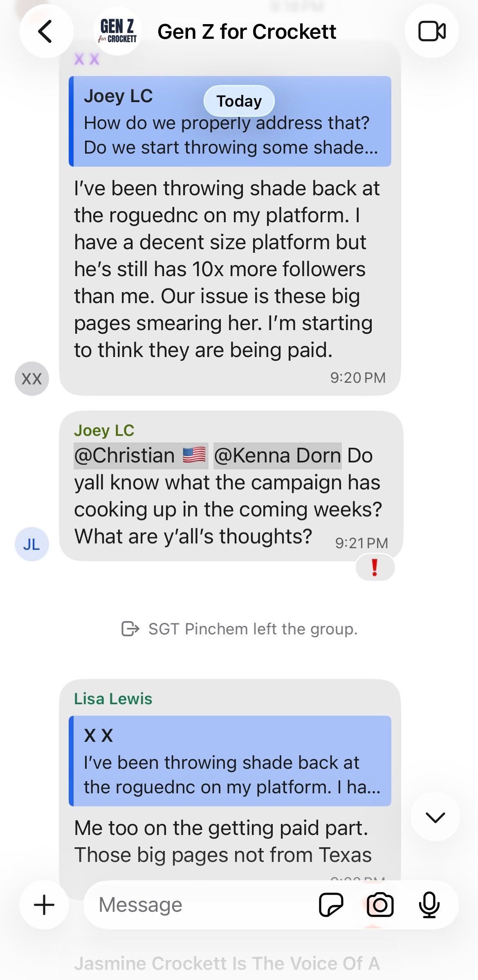Tap the green Joey LC sender name
Image resolution: width=478 pixels, height=980 pixels.
point(104,431)
